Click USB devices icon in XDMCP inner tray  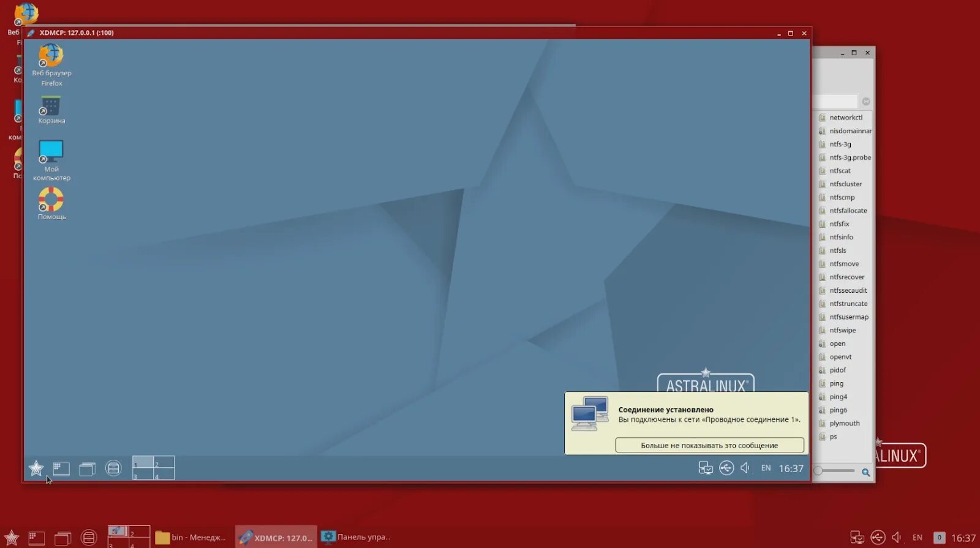(726, 468)
